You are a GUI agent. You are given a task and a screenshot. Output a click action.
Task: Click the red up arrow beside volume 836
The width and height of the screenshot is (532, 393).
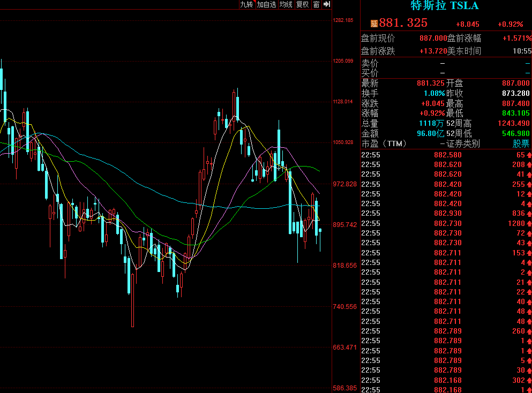(529, 214)
